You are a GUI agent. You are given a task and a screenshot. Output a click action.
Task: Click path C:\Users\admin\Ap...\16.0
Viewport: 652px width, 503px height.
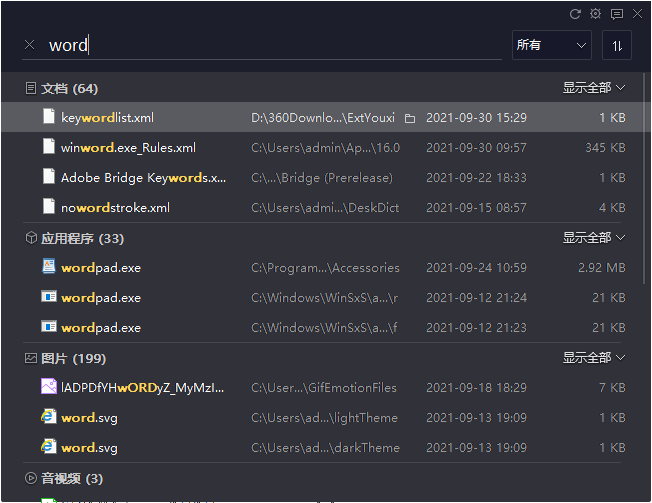pyautogui.click(x=326, y=148)
